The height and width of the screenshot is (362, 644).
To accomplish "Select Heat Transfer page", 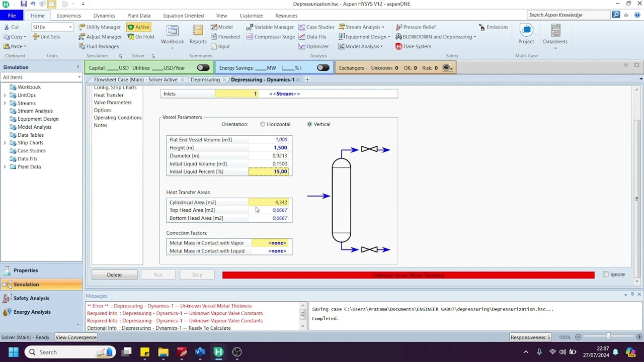I will pyautogui.click(x=108, y=95).
